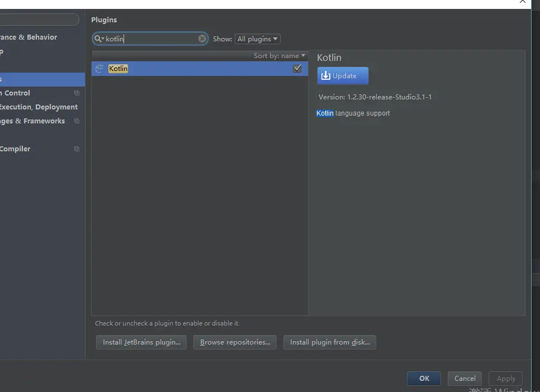
Task: Open Version Control settings category
Action: click(x=15, y=93)
